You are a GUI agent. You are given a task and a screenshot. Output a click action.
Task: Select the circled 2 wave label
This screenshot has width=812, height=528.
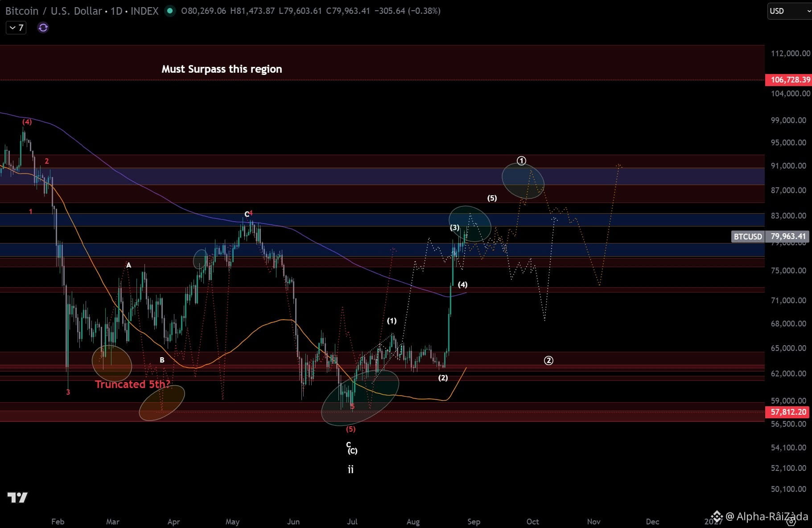548,360
